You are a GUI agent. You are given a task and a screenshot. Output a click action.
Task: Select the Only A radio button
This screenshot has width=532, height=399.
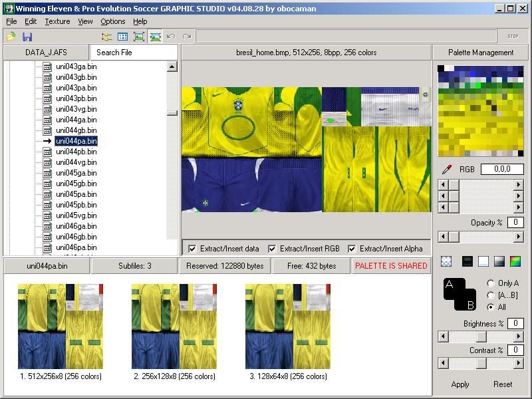click(x=490, y=283)
